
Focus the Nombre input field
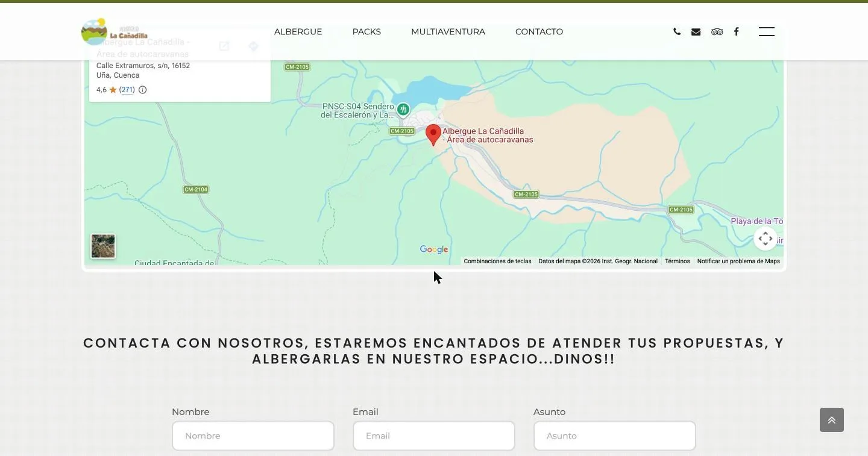pyautogui.click(x=253, y=436)
